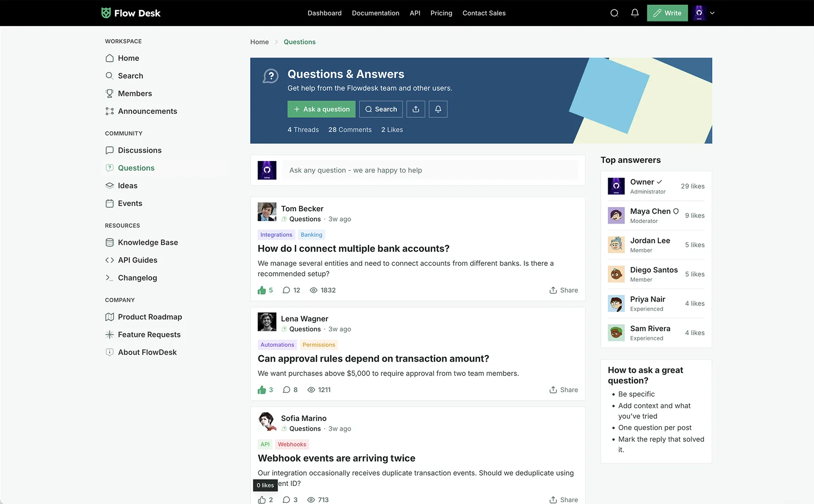This screenshot has height=504, width=814.
Task: Open Diego Santos in Top answerers
Action: (x=656, y=274)
